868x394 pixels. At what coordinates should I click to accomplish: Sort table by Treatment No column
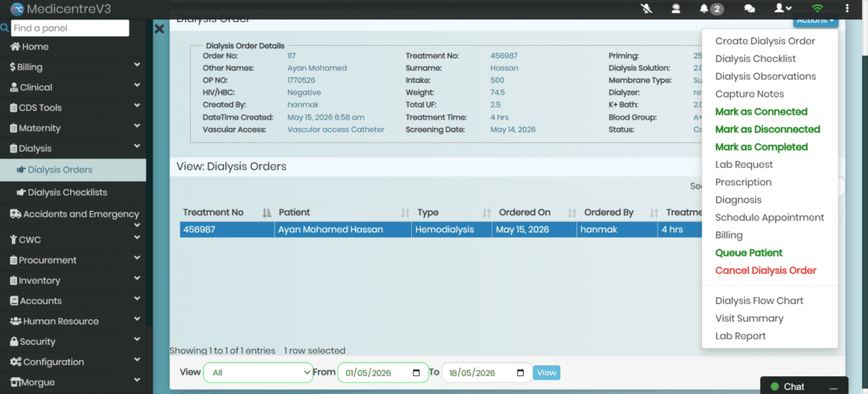tap(227, 213)
